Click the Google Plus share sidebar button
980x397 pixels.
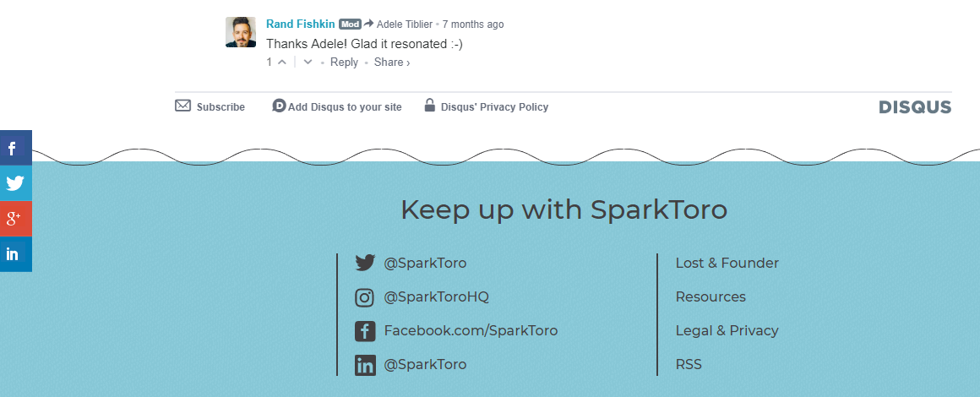click(x=14, y=219)
